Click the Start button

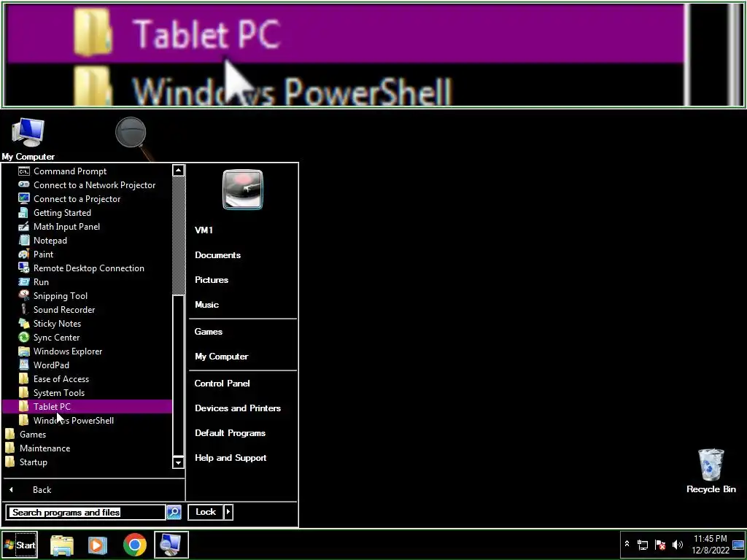point(20,545)
